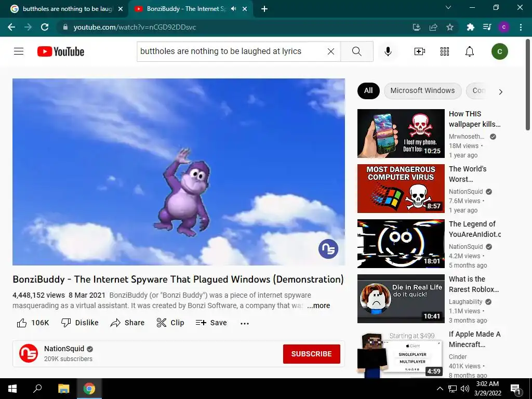Open 'If Apple Made A Minecraft' title
The width and height of the screenshot is (532, 399).
tap(475, 339)
